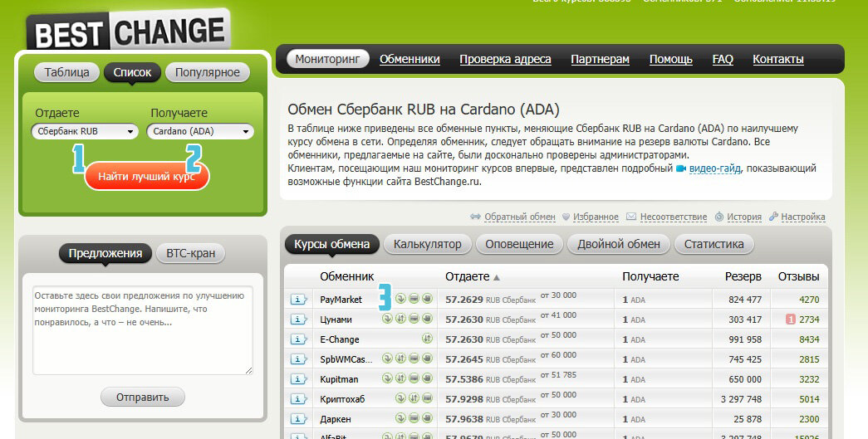This screenshot has height=439, width=868.
Task: Click the card icon in PayMarket row
Action: click(414, 299)
